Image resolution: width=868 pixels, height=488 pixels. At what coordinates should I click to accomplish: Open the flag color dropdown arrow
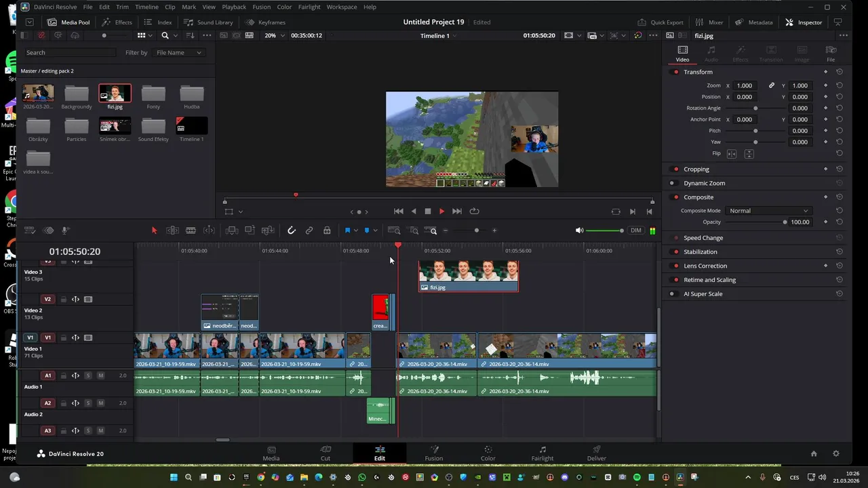[355, 230]
